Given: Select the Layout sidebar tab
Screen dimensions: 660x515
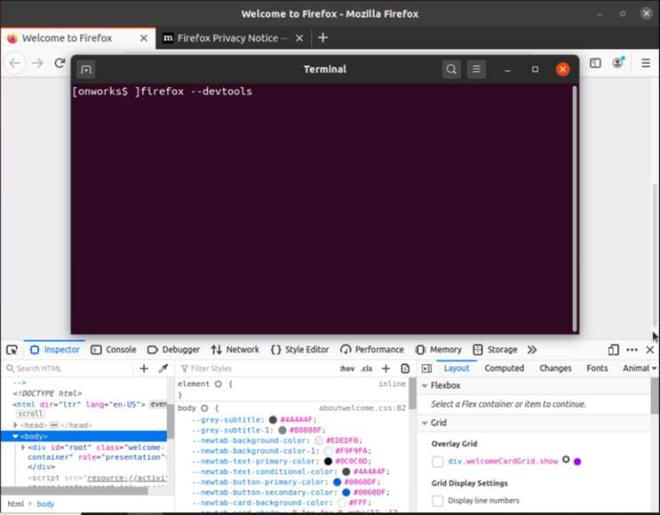Looking at the screenshot, I should [x=457, y=368].
